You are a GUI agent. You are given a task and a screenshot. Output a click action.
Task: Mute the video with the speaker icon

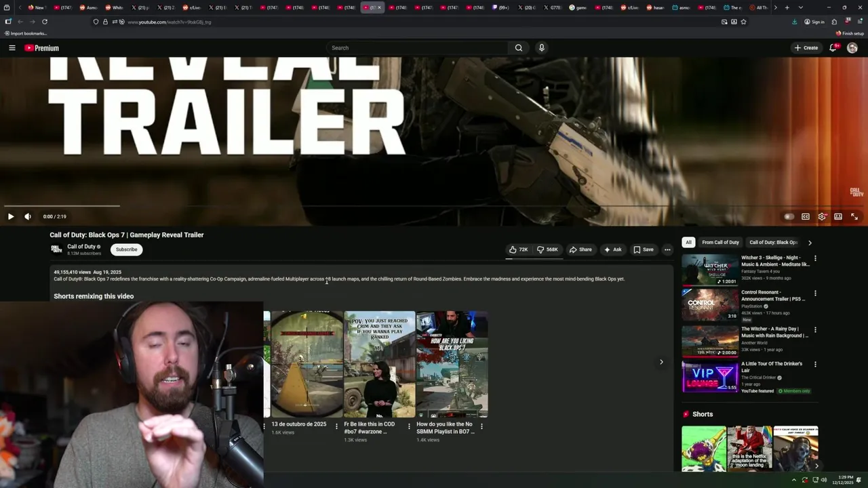pos(28,216)
